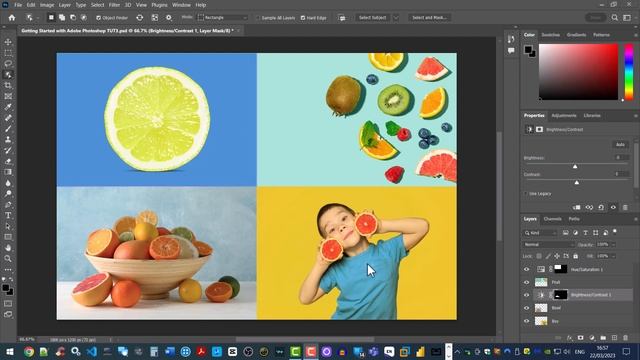Click the Add to Selection icon
640x360 pixels.
coord(62,18)
